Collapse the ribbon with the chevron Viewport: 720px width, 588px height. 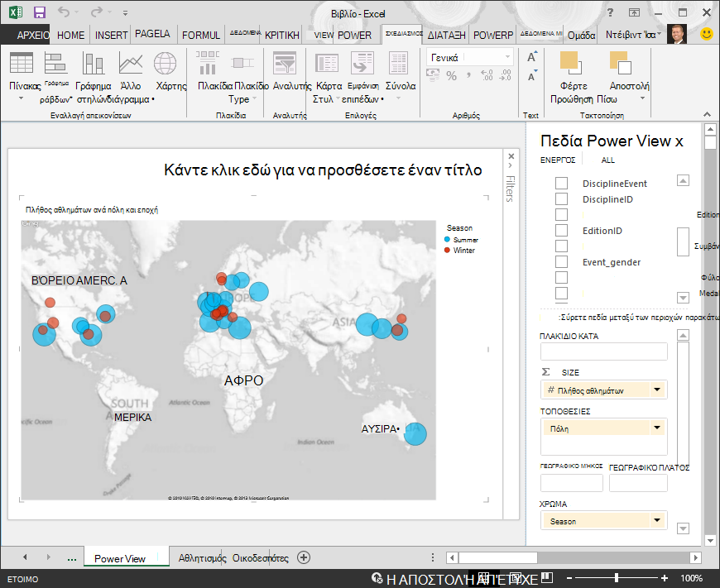click(707, 114)
